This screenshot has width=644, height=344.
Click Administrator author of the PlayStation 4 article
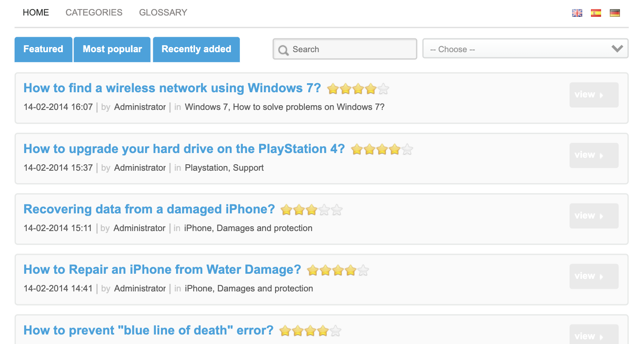click(x=140, y=168)
